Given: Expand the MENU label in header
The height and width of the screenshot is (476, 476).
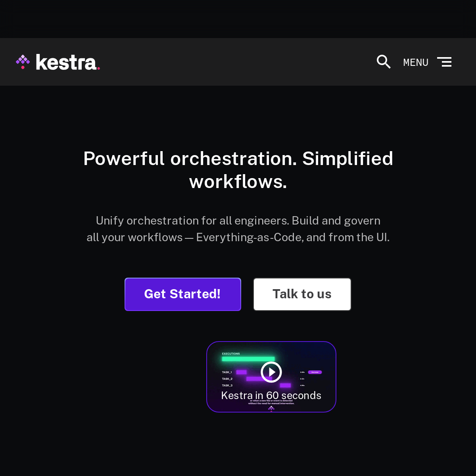Looking at the screenshot, I should (x=416, y=62).
